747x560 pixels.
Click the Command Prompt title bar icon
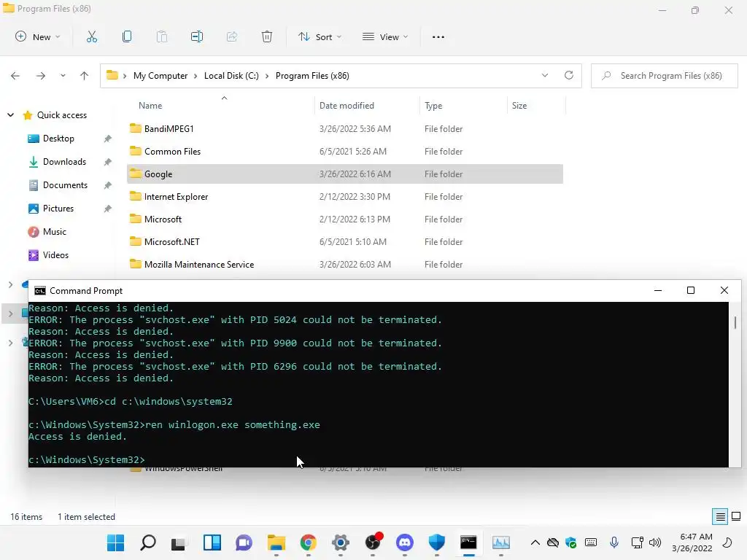point(40,290)
